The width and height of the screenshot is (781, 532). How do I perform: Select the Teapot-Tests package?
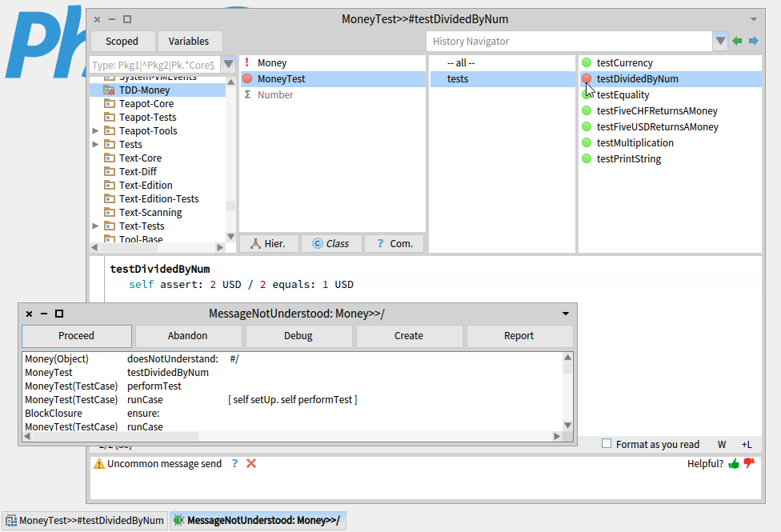pos(158,117)
